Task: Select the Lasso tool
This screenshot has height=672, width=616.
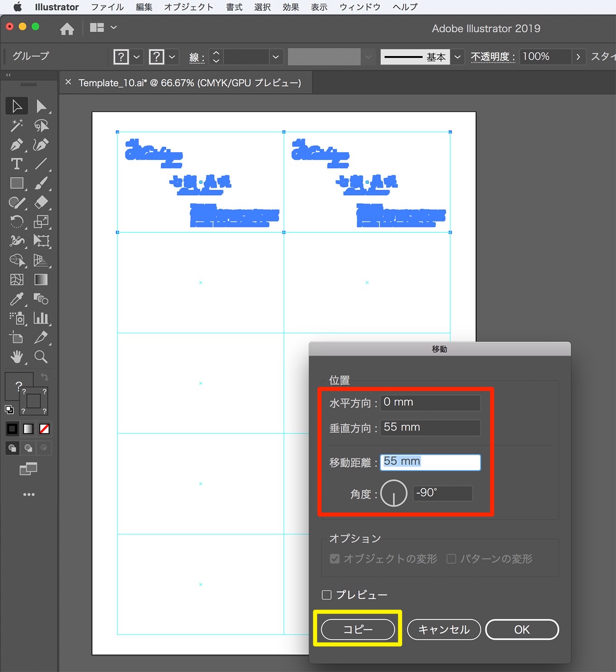Action: pyautogui.click(x=41, y=125)
